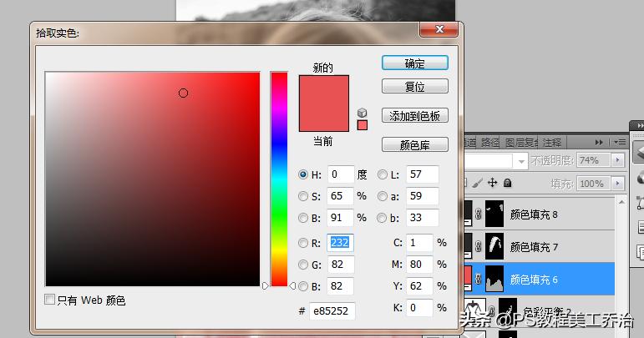Click the R value field showing 232
Screen dimensions: 644x338
click(341, 243)
